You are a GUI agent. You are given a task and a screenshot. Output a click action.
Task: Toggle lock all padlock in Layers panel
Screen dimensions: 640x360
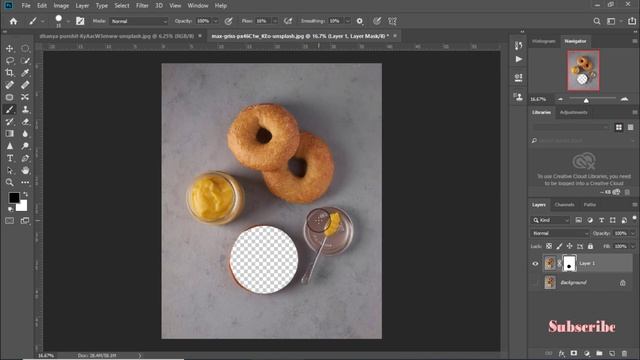pos(590,246)
